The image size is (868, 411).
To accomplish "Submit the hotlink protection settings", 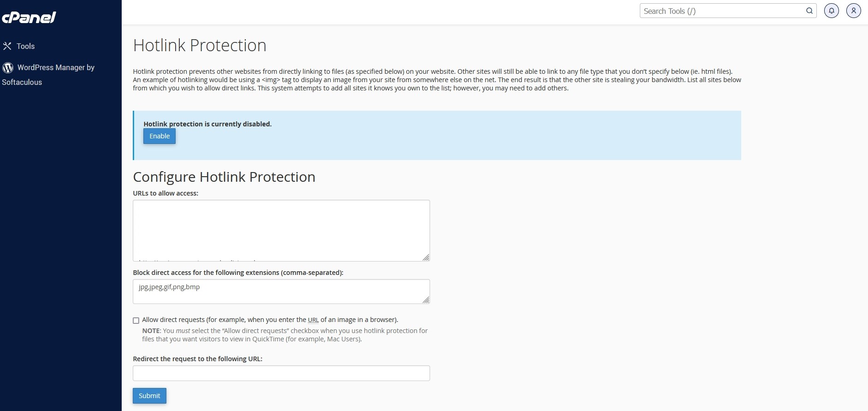I will coord(149,396).
